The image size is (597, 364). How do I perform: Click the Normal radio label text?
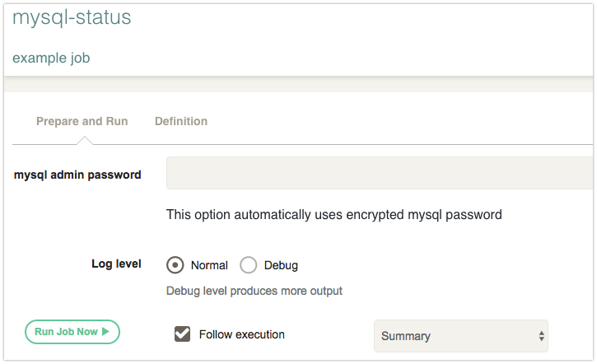pyautogui.click(x=209, y=265)
